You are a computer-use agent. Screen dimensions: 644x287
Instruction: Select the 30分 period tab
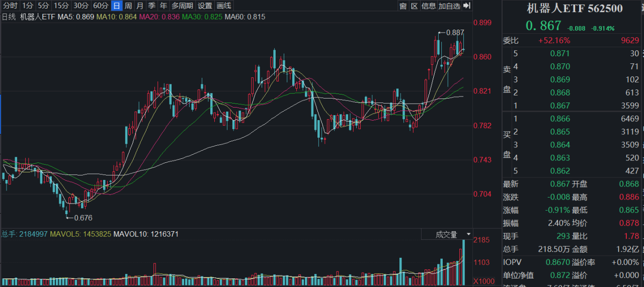pos(80,6)
